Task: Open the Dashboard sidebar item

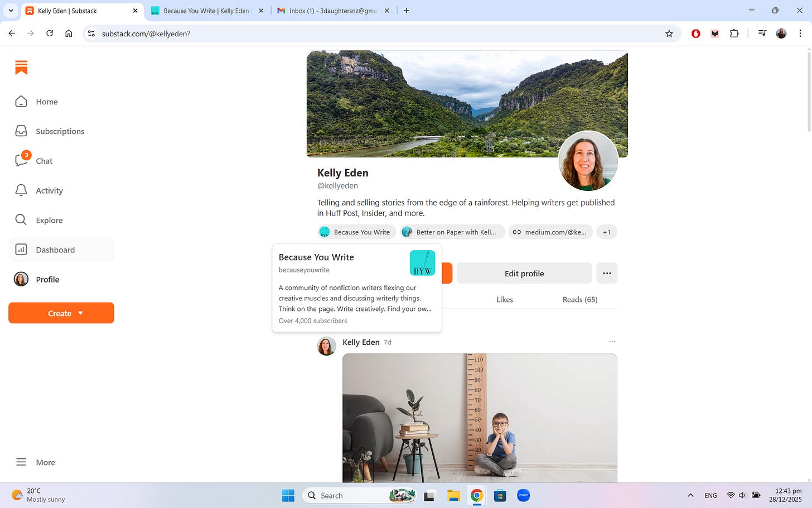Action: [x=61, y=250]
